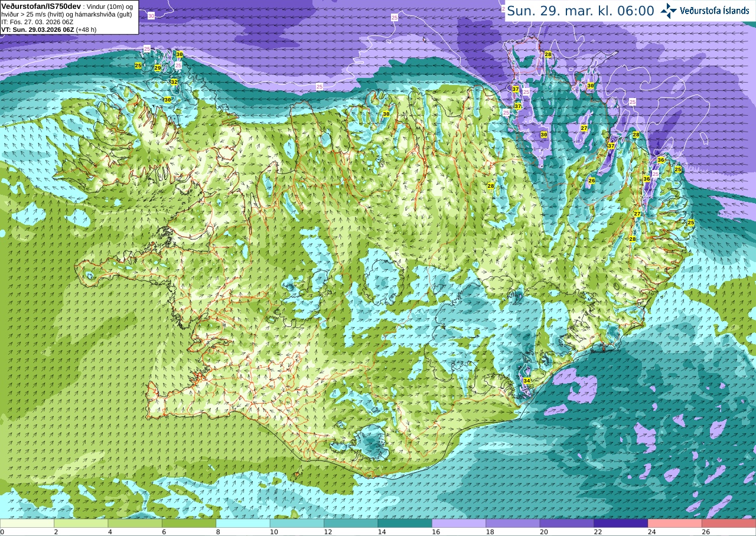
Task: Click the '(+48 h)' forecast offset text
Action: pos(86,30)
